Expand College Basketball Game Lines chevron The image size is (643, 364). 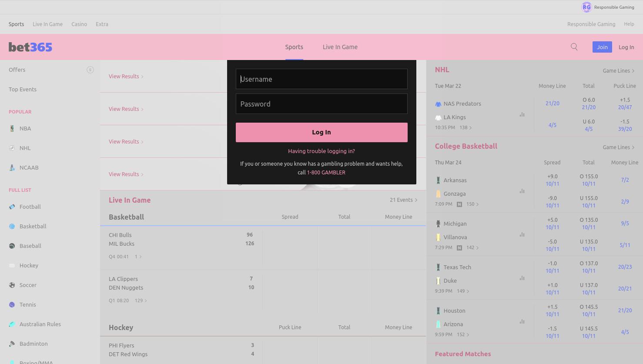[633, 147]
